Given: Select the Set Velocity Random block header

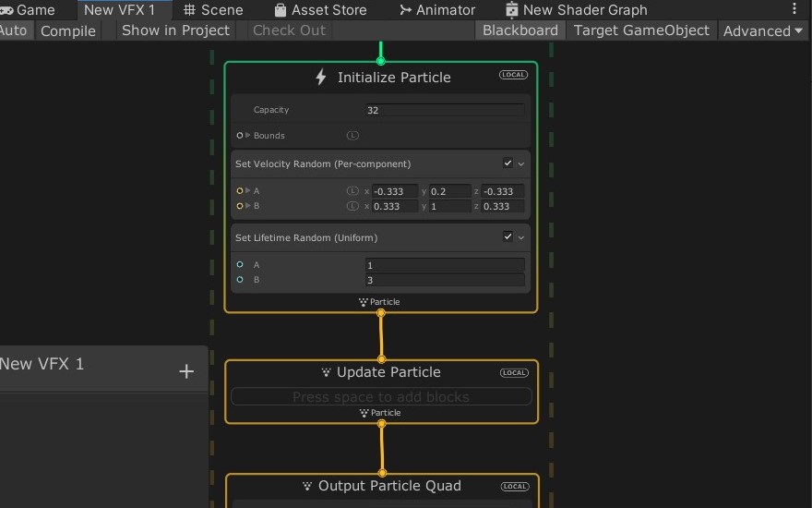Looking at the screenshot, I should (380, 163).
